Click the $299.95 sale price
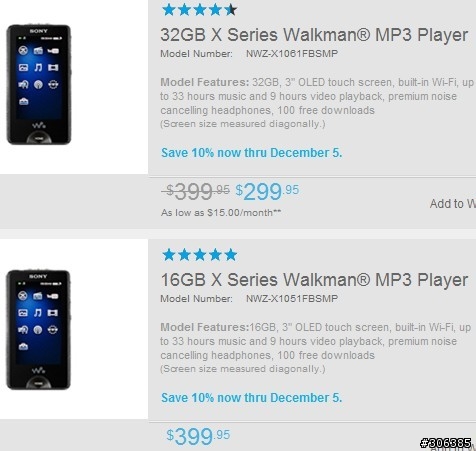This screenshot has height=451, width=476. (x=267, y=191)
